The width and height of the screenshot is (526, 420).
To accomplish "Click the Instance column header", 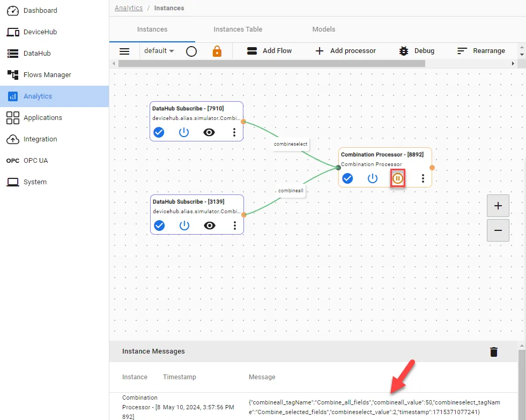I will click(135, 377).
